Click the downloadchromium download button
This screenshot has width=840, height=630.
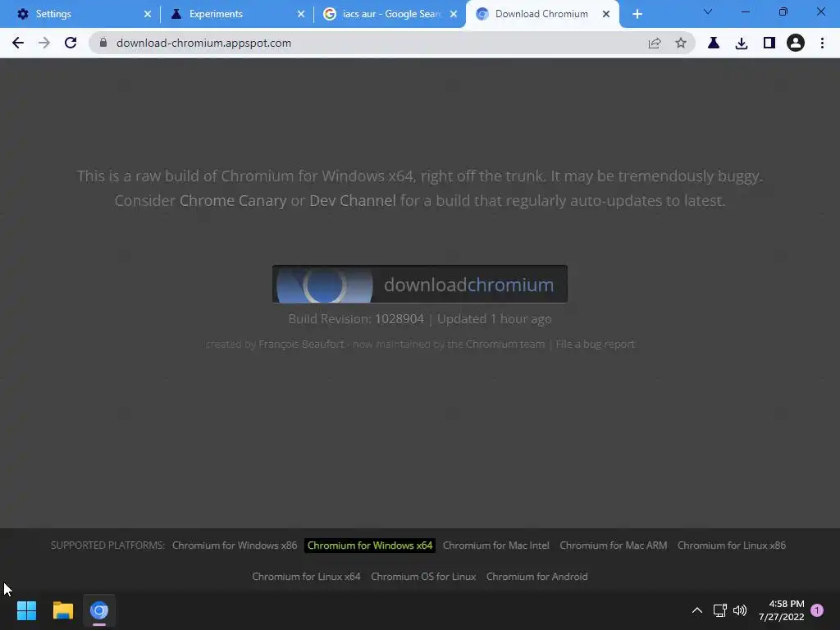(419, 284)
